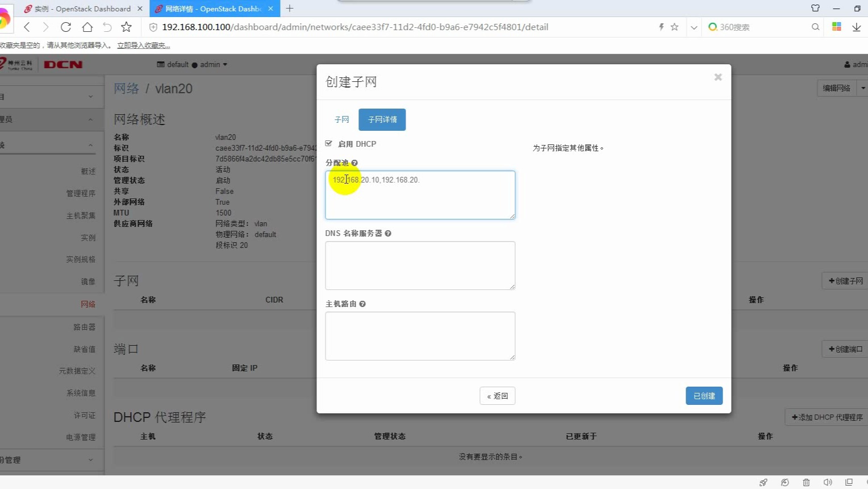Click the « 返回 button
The width and height of the screenshot is (868, 489).
498,396
